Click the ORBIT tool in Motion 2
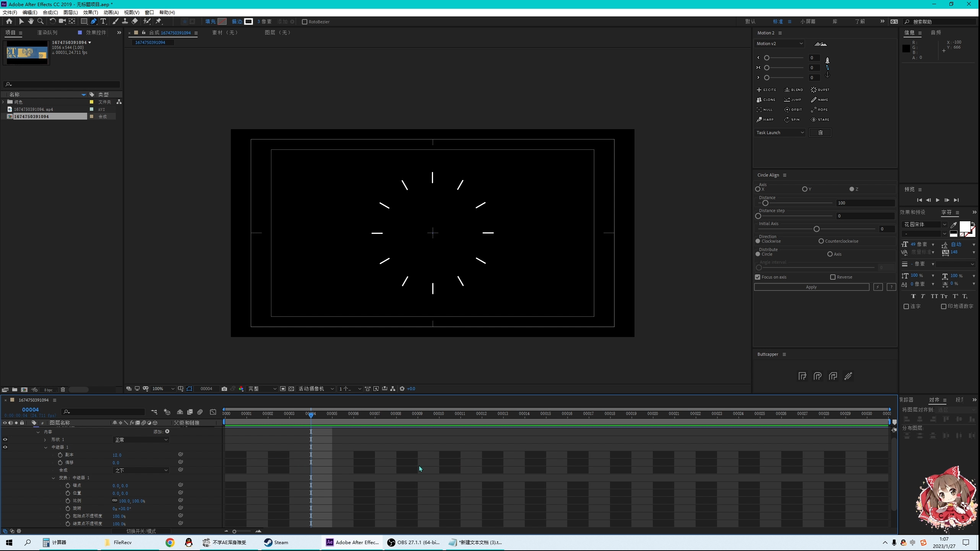Viewport: 980px width, 551px height. pyautogui.click(x=793, y=110)
